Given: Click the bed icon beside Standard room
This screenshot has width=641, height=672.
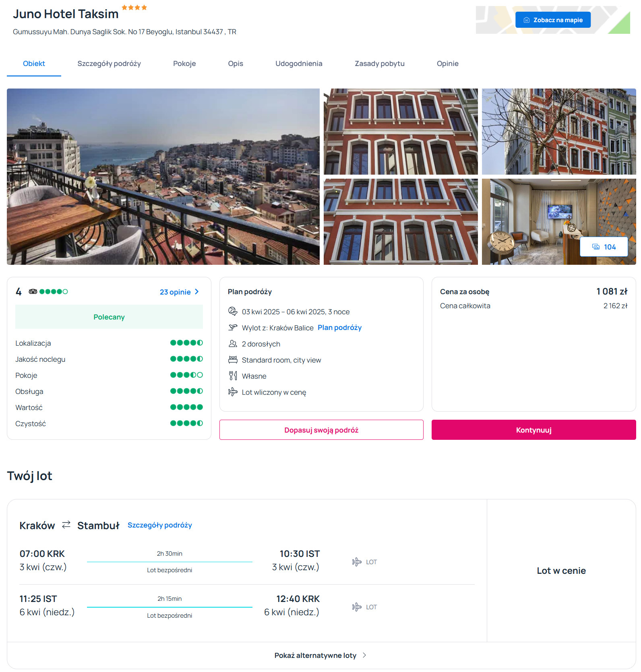Looking at the screenshot, I should tap(233, 360).
